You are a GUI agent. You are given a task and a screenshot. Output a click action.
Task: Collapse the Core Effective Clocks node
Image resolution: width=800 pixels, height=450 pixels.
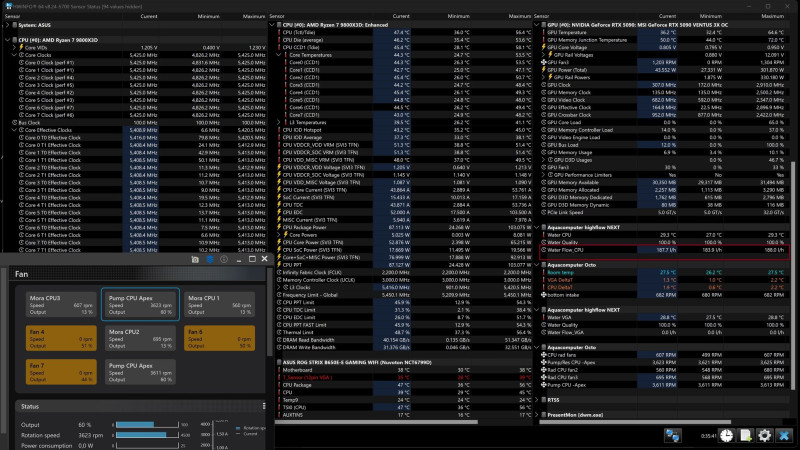point(14,130)
